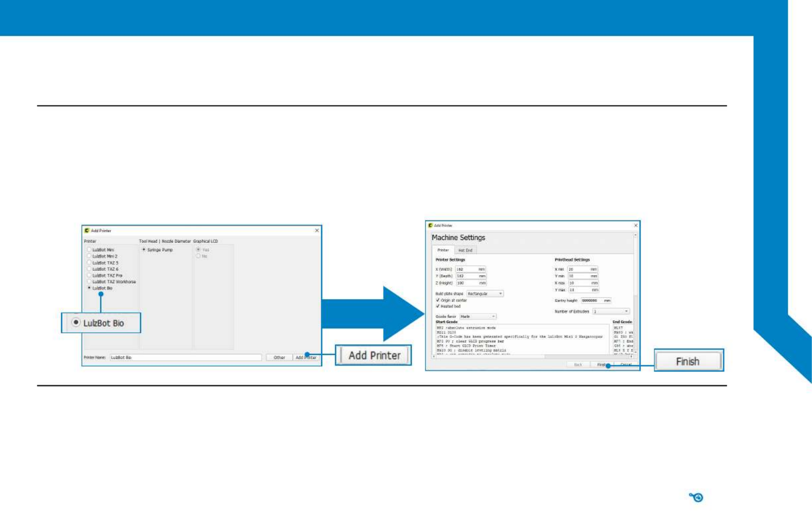
Task: Open the Build plate shape dropdown
Action: pyautogui.click(x=485, y=294)
